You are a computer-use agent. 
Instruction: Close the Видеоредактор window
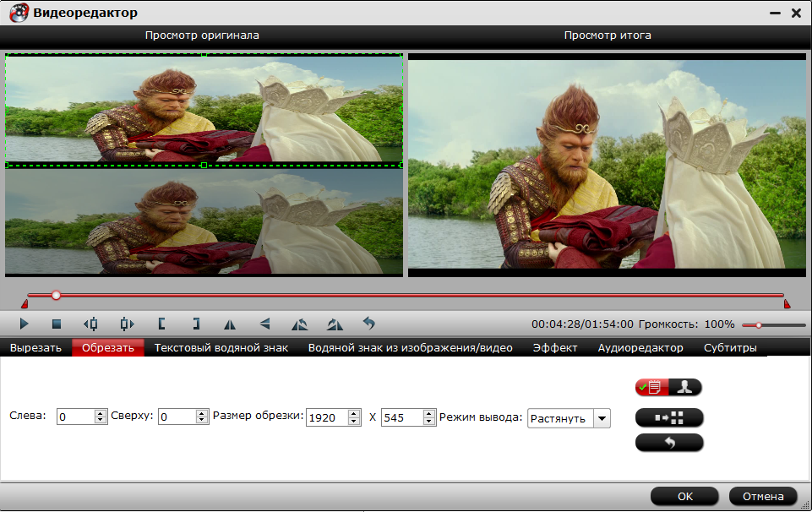pyautogui.click(x=797, y=14)
